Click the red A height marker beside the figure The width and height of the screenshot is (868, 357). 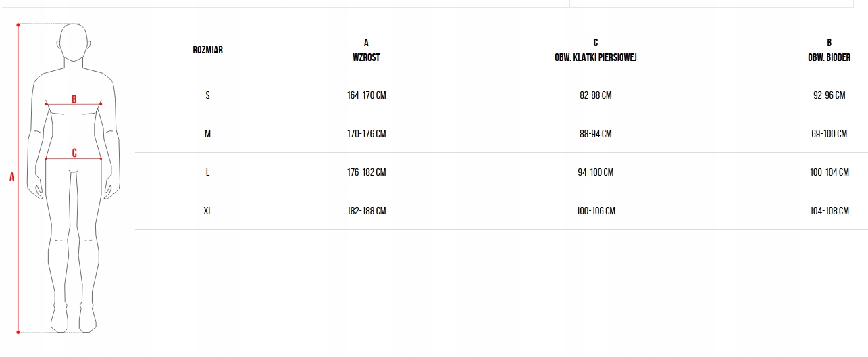pyautogui.click(x=11, y=178)
